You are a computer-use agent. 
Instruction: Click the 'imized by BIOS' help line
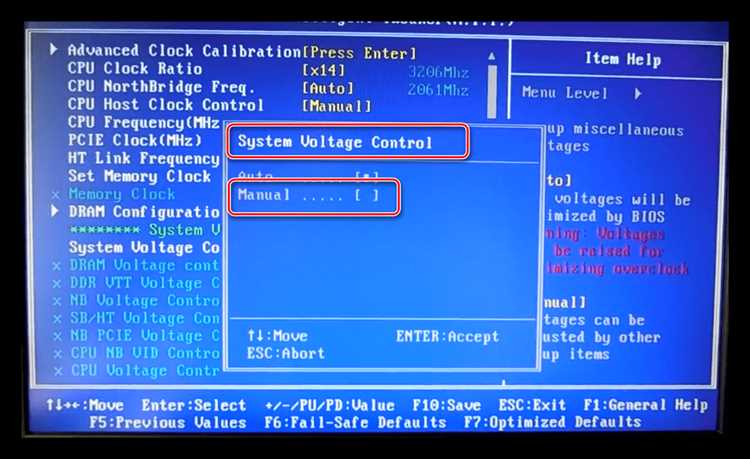tap(605, 217)
